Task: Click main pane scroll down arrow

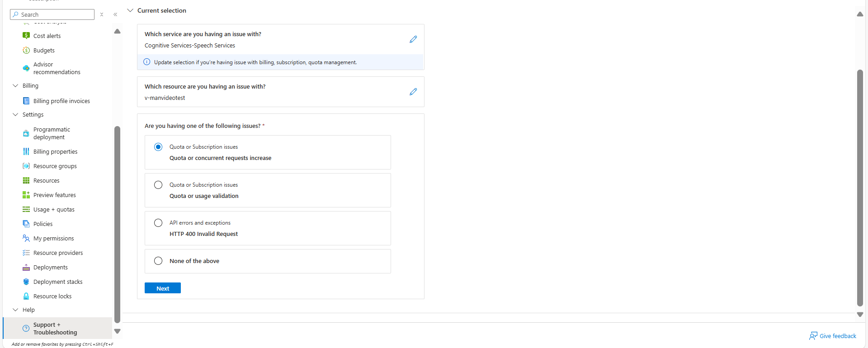Action: 860,315
